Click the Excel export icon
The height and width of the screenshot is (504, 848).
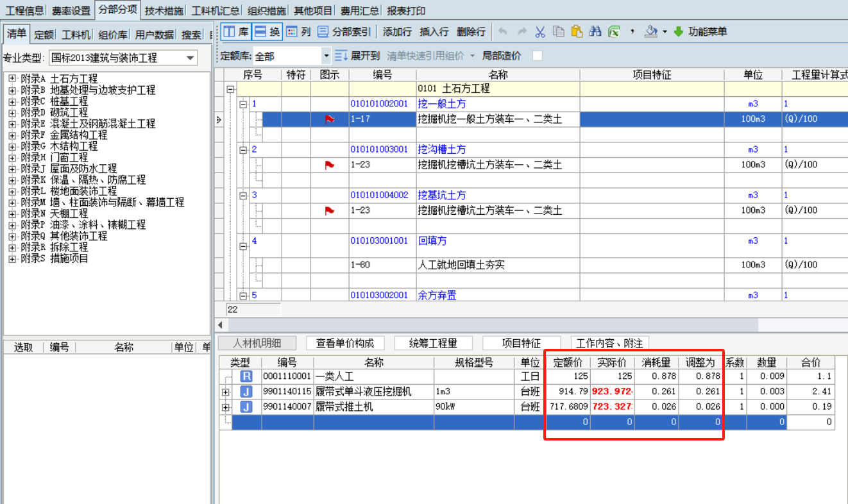[614, 31]
